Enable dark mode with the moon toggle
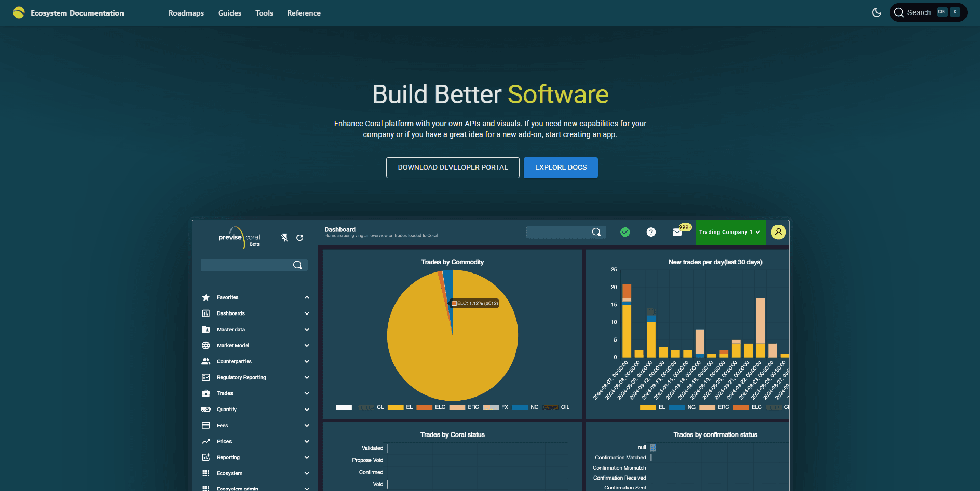980x491 pixels. 876,12
